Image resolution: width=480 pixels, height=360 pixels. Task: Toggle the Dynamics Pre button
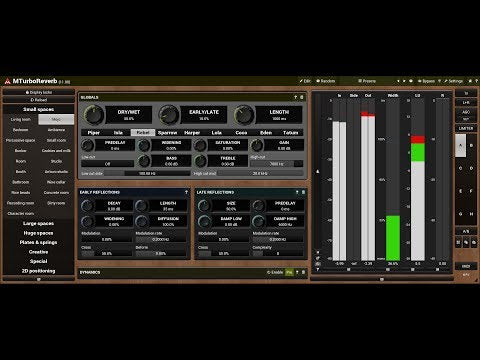[289, 272]
